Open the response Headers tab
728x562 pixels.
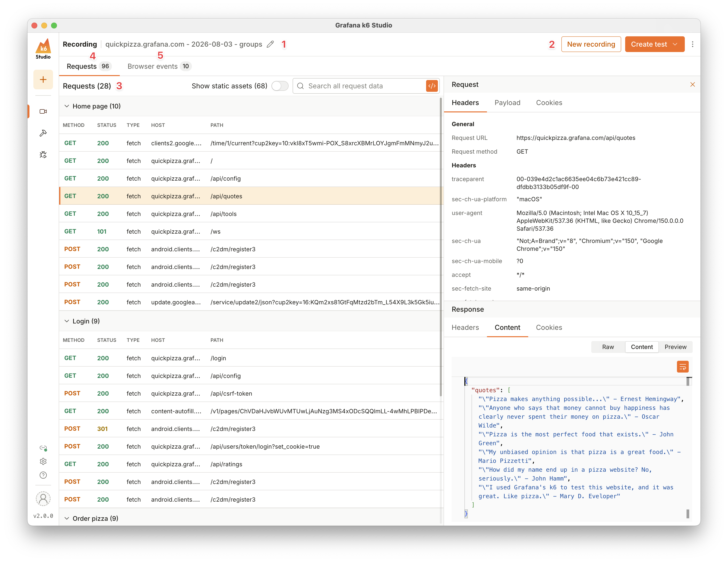(x=465, y=327)
